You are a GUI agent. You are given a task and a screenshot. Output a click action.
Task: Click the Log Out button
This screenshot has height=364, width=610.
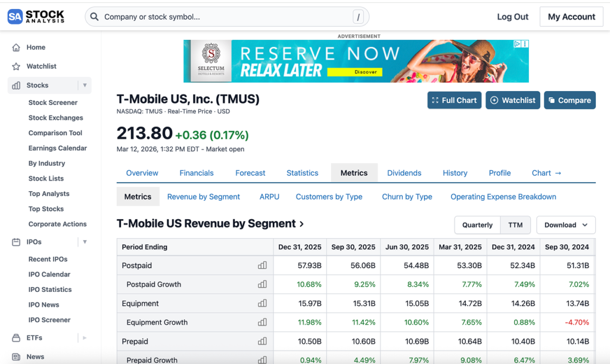tap(512, 17)
